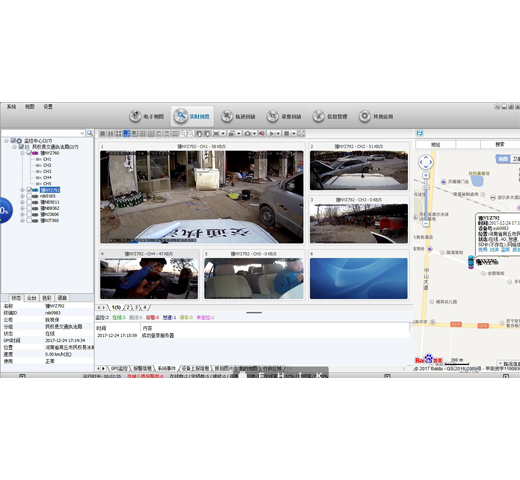Image resolution: width=520 pixels, height=480 pixels.
Task: Click the 搜索 search button above the map
Action: pyautogui.click(x=500, y=144)
